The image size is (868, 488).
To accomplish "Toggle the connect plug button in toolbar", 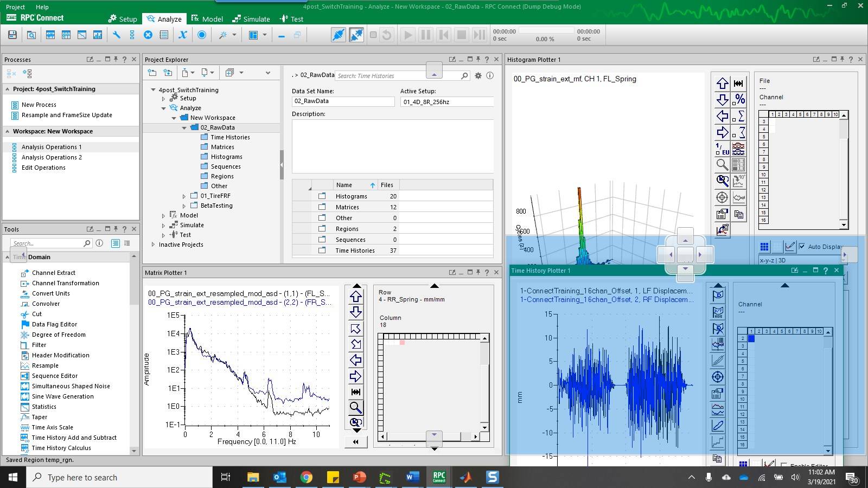I will click(338, 35).
